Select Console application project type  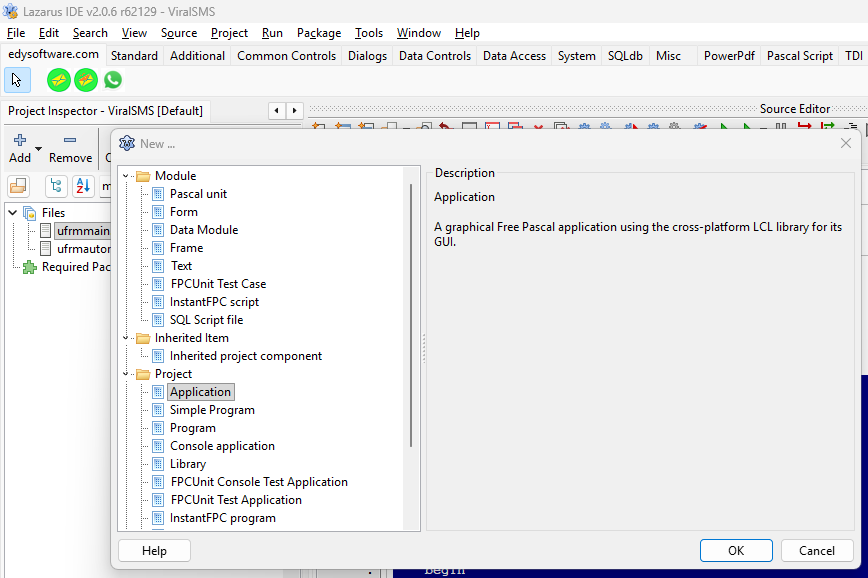pyautogui.click(x=222, y=446)
